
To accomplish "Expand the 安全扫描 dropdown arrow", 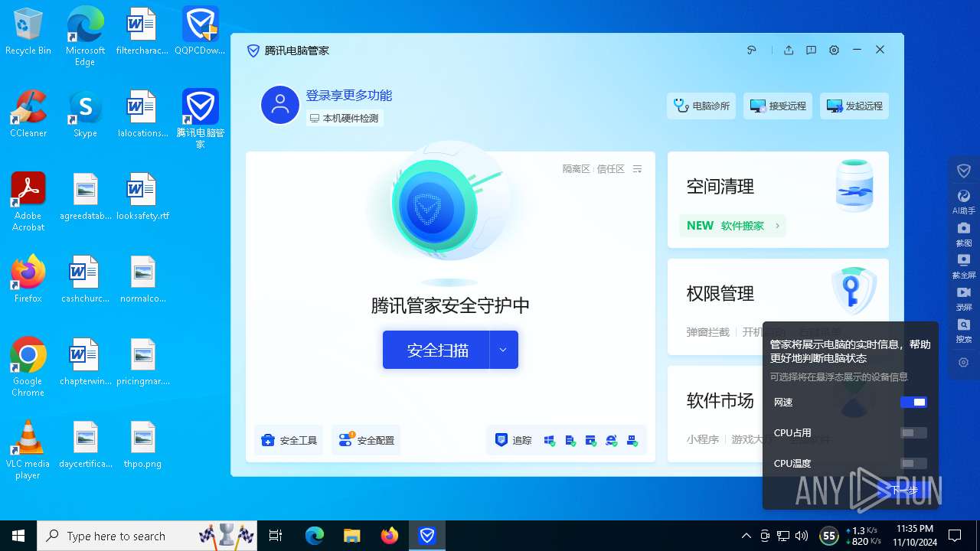I will [504, 350].
